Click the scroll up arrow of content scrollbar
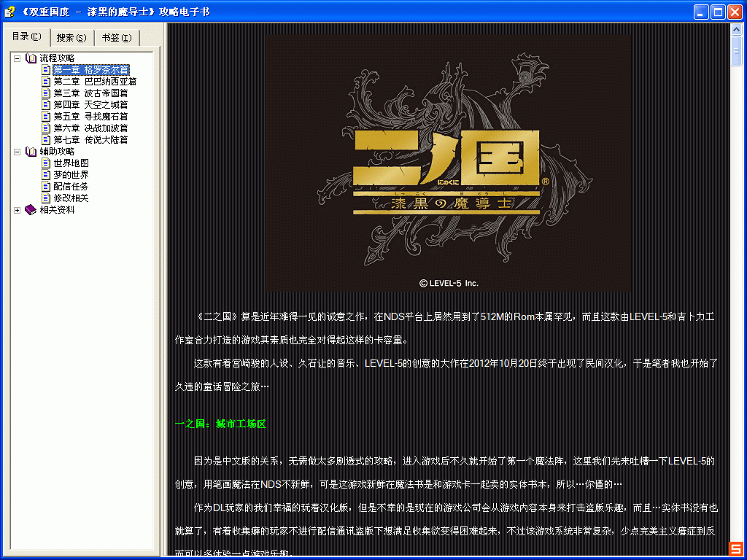The image size is (747, 560). (736, 29)
